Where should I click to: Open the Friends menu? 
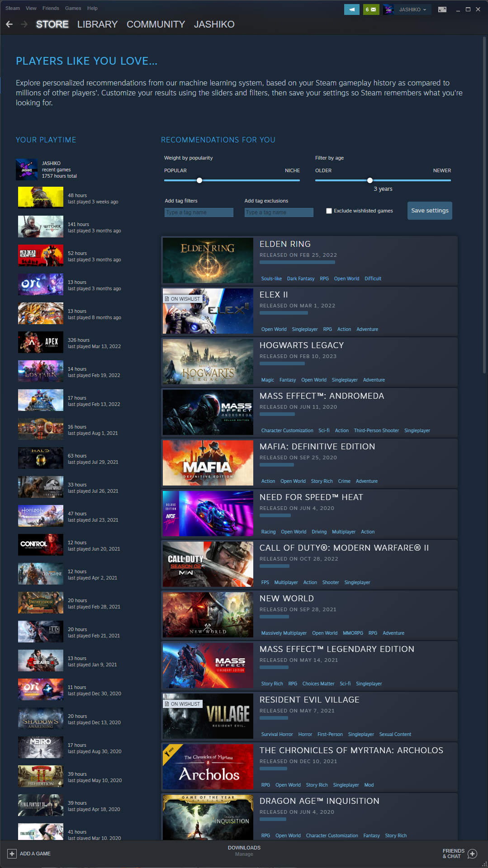click(x=51, y=8)
